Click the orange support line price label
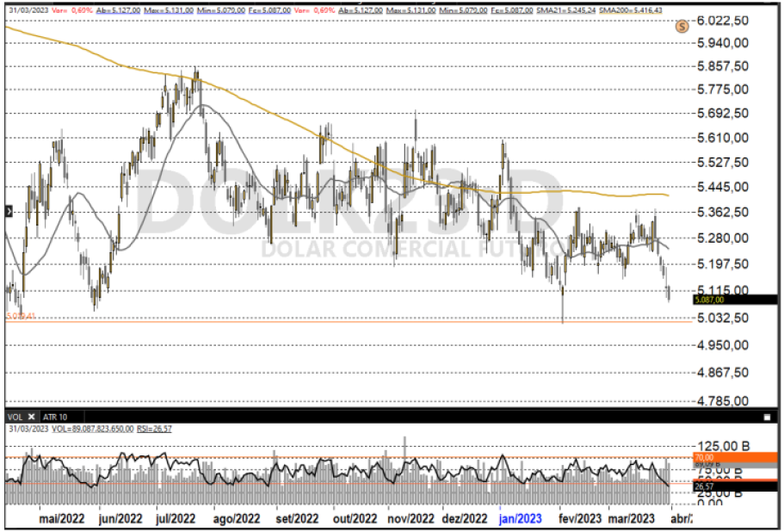The width and height of the screenshot is (784, 532). (x=21, y=316)
